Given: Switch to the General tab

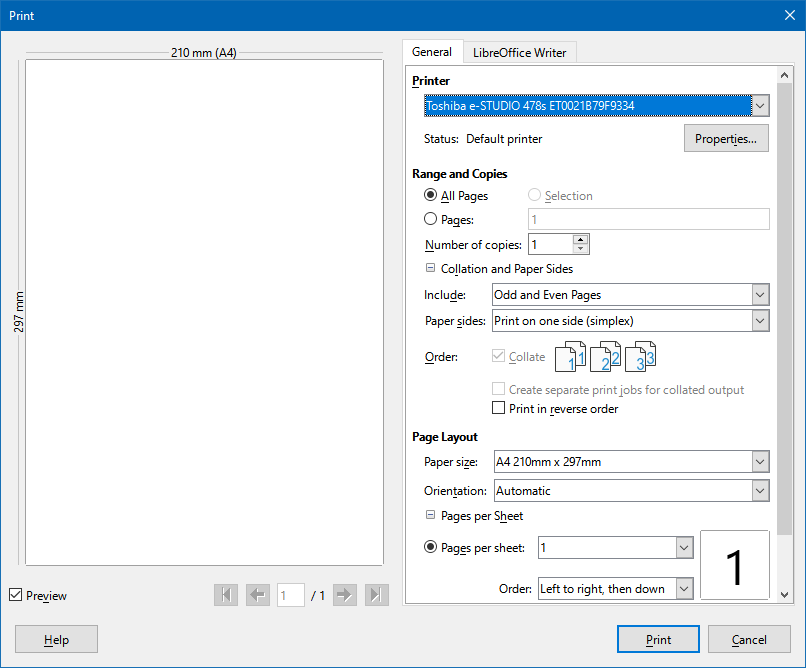Looking at the screenshot, I should tap(432, 52).
